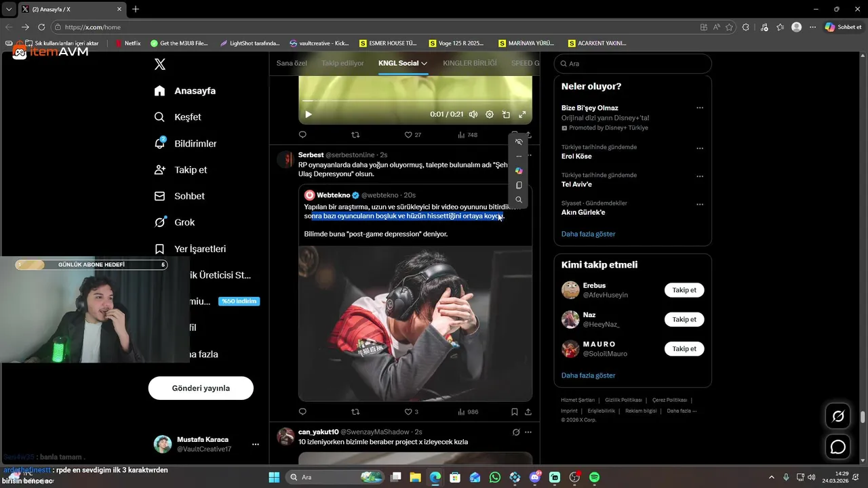This screenshot has width=868, height=488.
Task: Open WhatsApp from the taskbar
Action: pyautogui.click(x=495, y=477)
